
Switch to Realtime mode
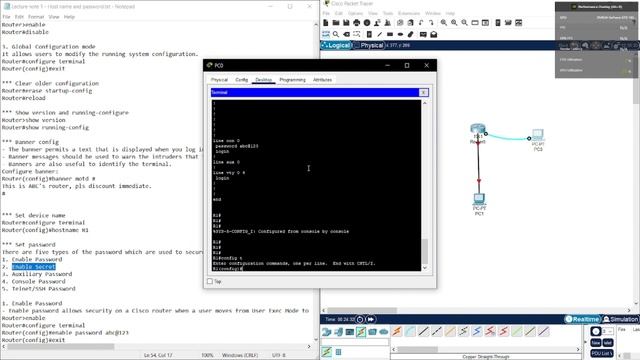583,319
